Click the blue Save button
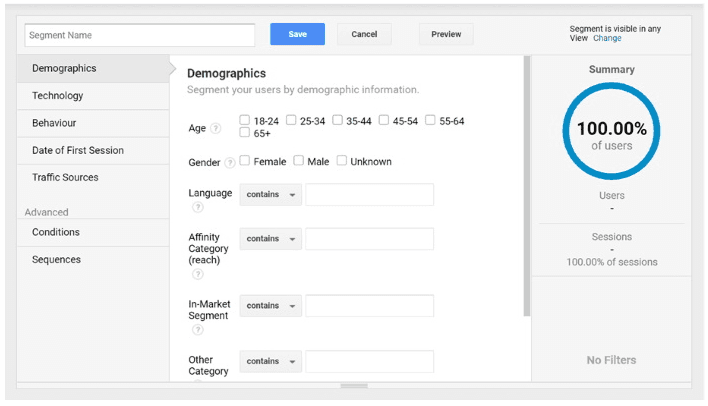708x406 pixels. 298,34
